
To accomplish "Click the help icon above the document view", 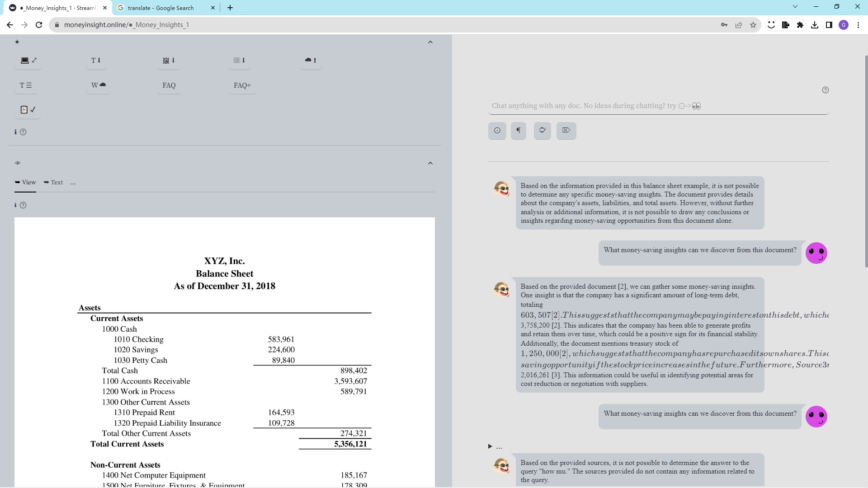I will [23, 205].
